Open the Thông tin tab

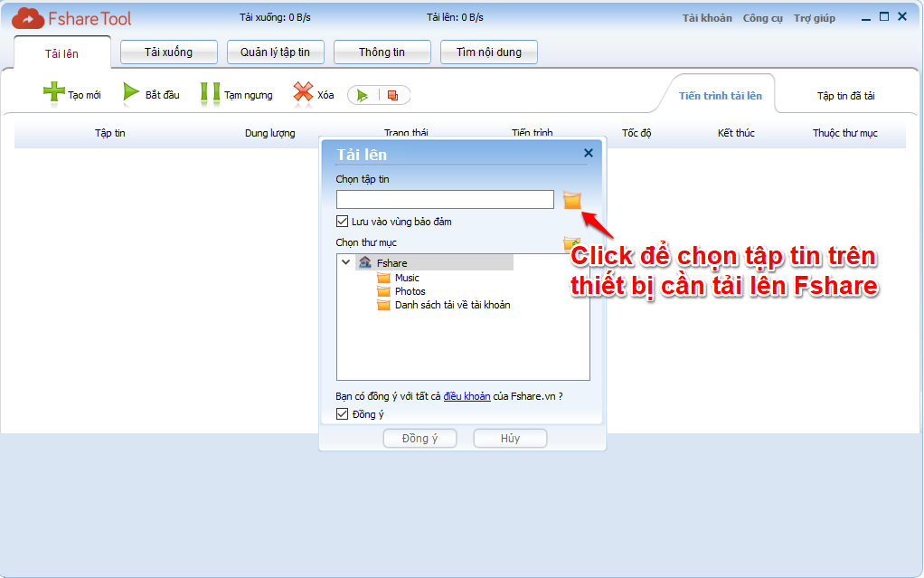(382, 52)
